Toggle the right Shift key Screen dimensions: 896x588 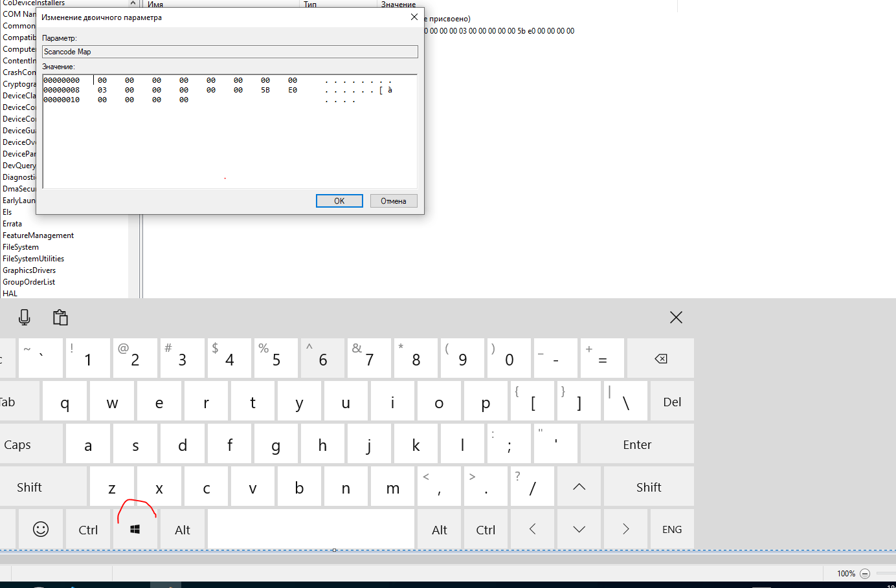tap(648, 486)
